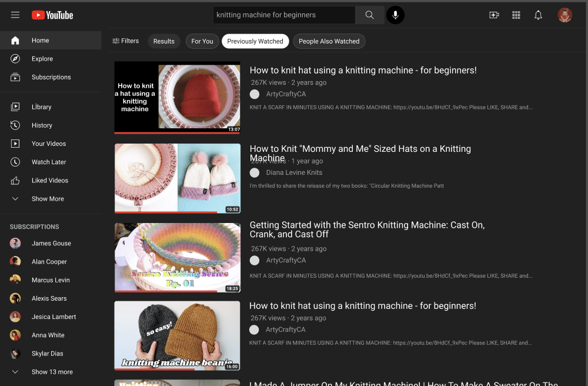
Task: Select the Results chip
Action: (x=164, y=41)
